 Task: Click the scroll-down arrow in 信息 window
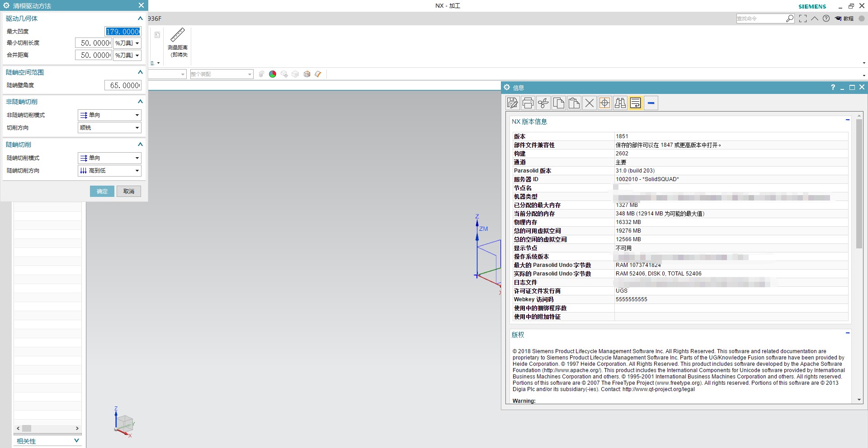point(859,400)
